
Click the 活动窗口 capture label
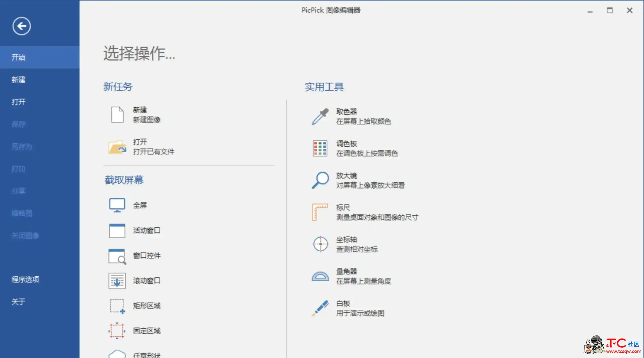pos(147,230)
